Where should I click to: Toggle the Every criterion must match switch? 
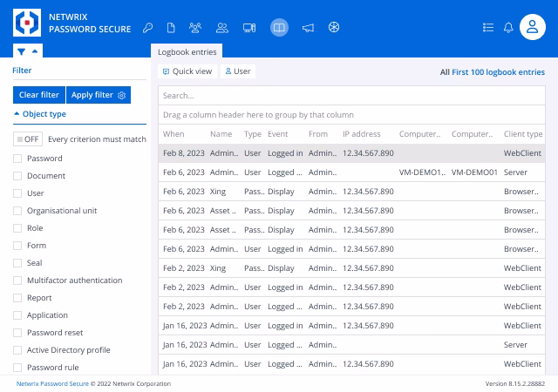[28, 139]
